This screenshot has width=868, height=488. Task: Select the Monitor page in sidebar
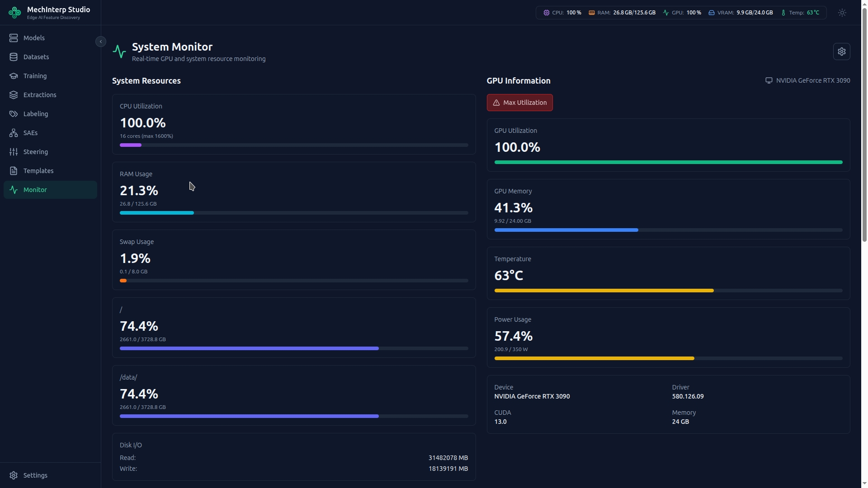(x=50, y=190)
